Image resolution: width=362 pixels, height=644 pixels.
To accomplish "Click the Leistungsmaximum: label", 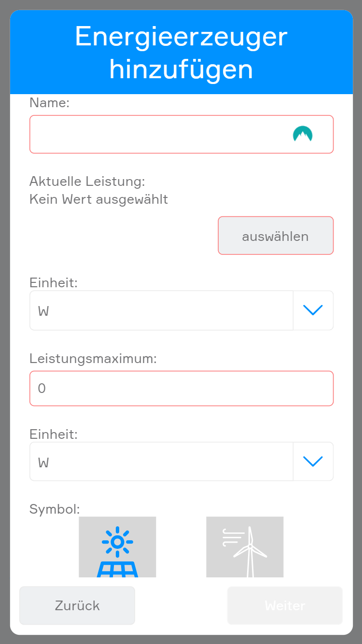I will click(94, 358).
